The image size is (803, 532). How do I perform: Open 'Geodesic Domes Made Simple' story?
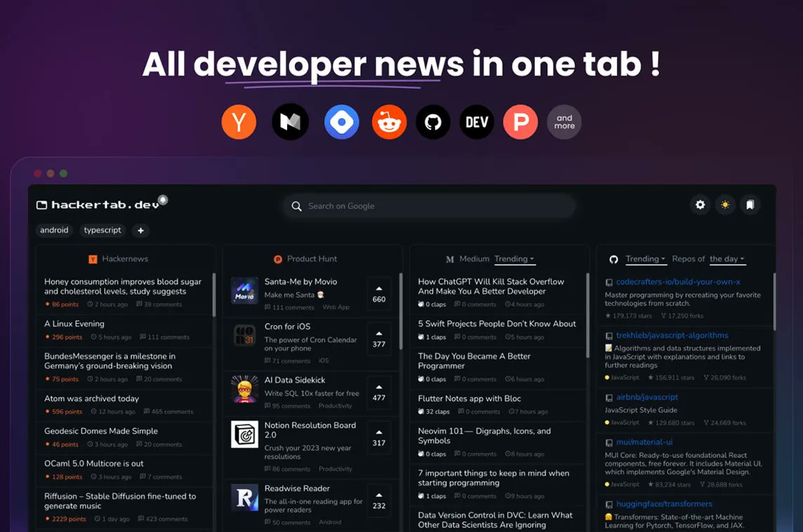101,431
